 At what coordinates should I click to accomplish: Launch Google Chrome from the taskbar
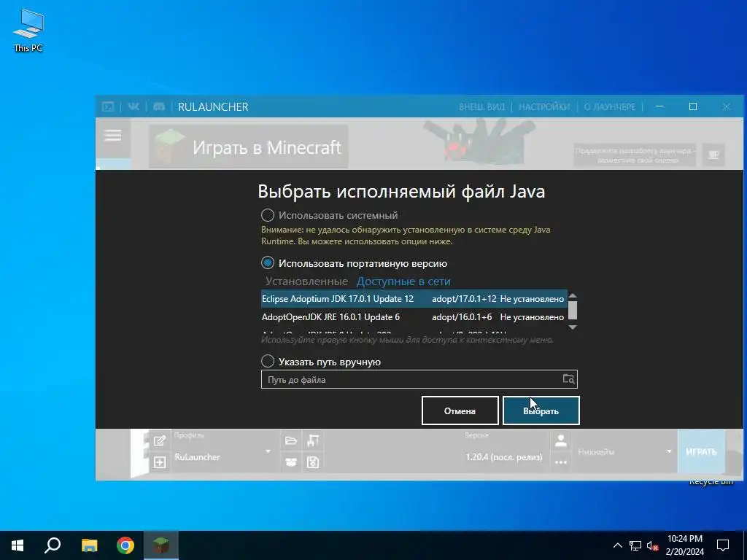[125, 545]
